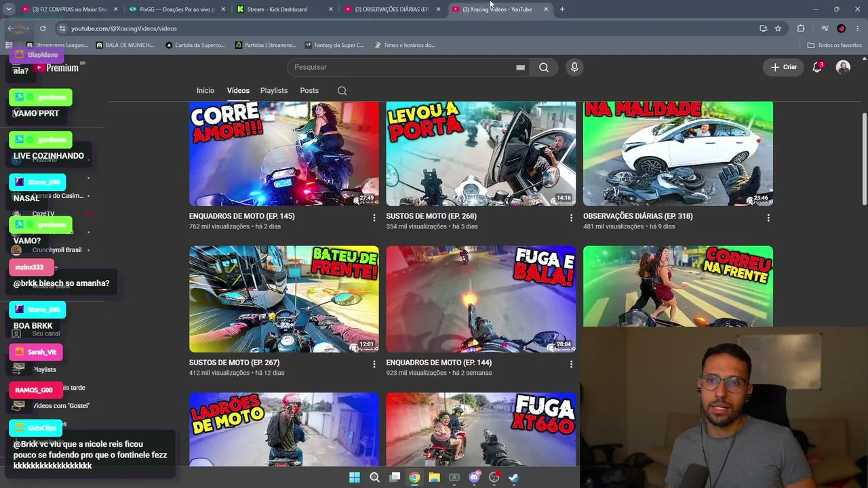868x488 pixels.
Task: Open Fantasy da Super C... bookmark
Action: click(335, 45)
